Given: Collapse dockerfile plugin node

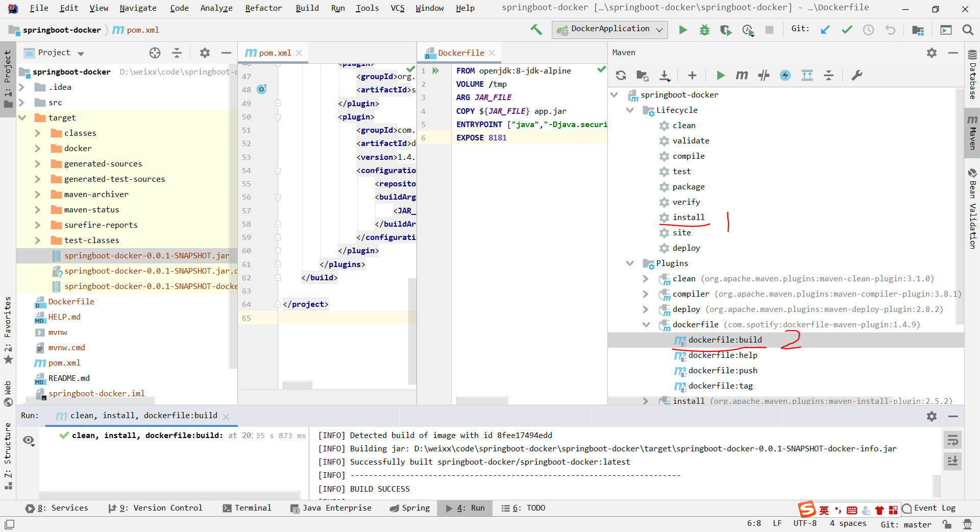Looking at the screenshot, I should [646, 324].
